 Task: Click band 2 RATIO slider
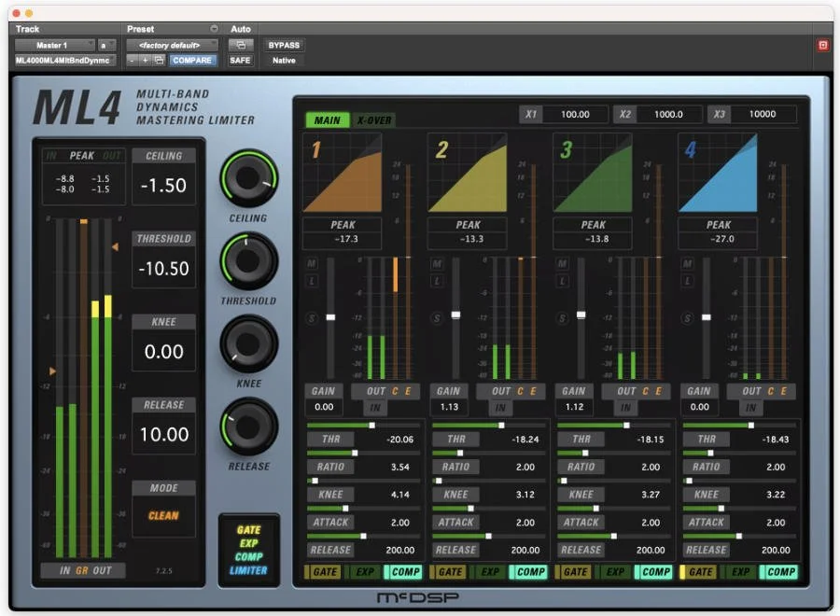(x=489, y=454)
